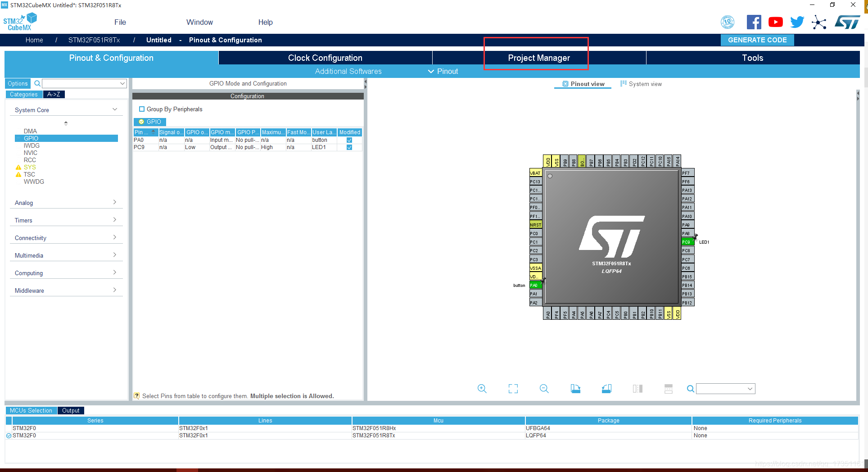The height and width of the screenshot is (472, 868).
Task: Click the VBAT pin on chip
Action: click(536, 173)
